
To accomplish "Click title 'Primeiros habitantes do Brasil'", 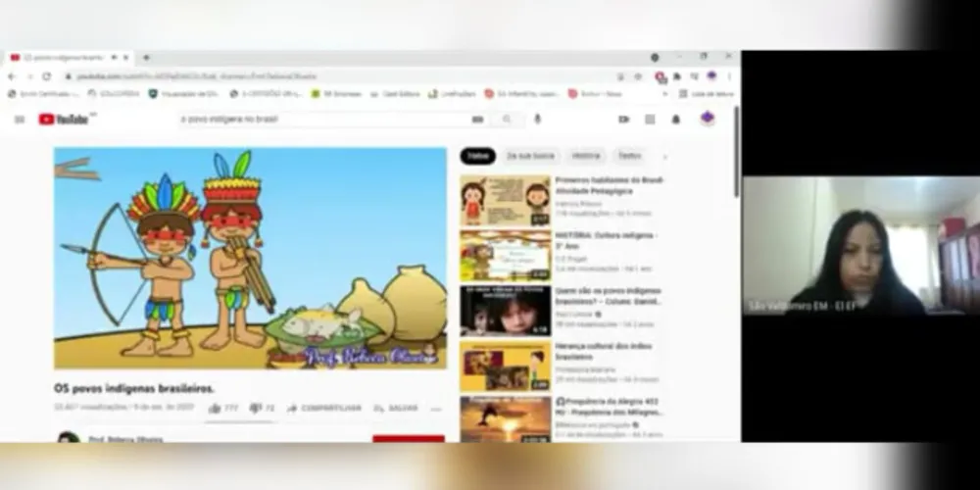I will 610,185.
